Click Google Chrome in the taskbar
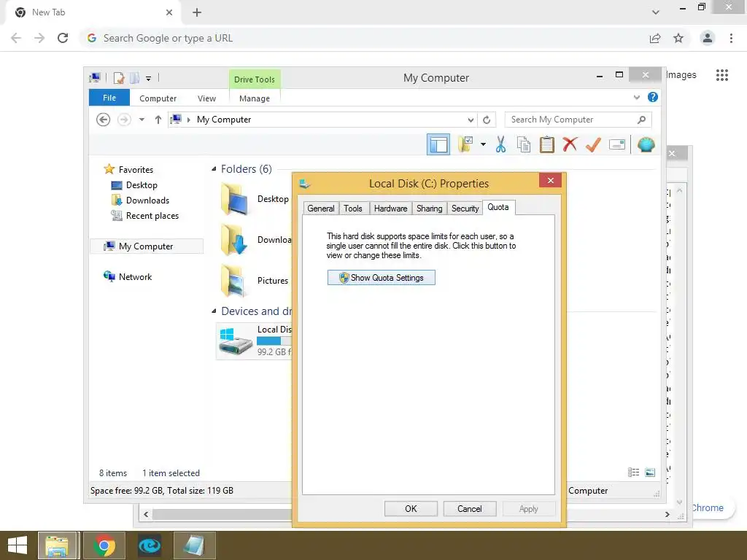 [104, 545]
